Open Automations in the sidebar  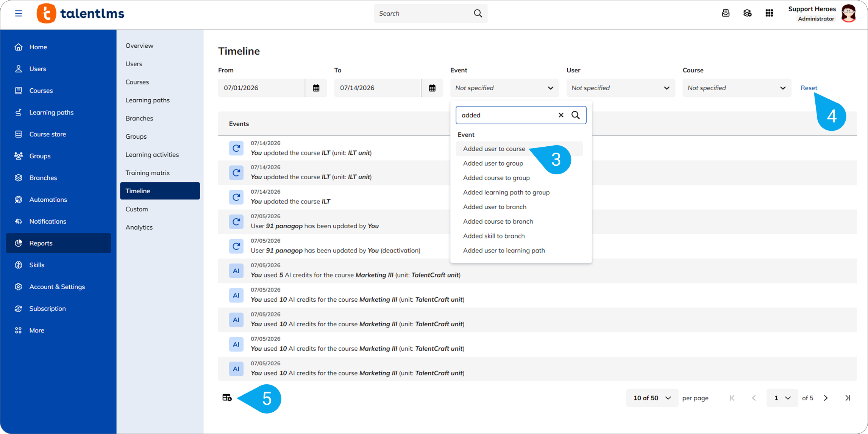[48, 200]
